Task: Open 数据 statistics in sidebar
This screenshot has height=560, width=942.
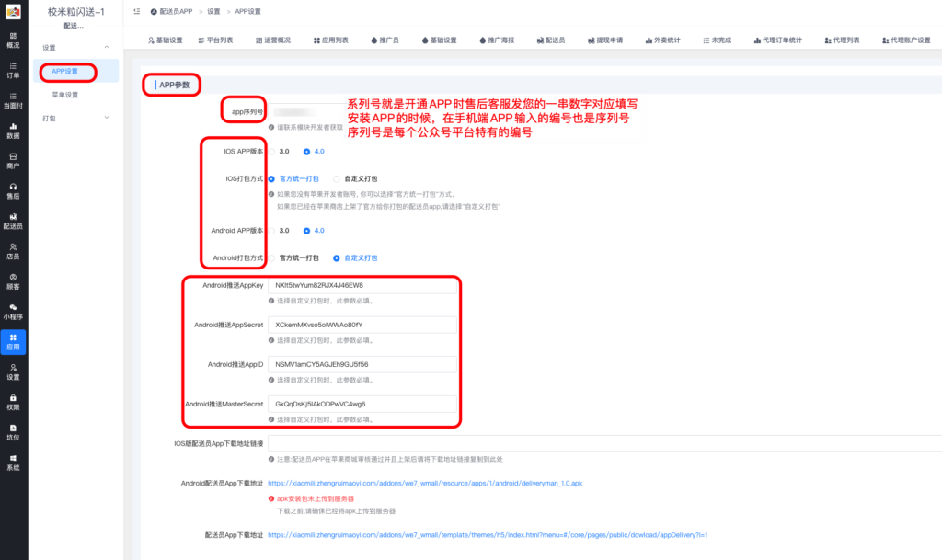Action: point(13,131)
